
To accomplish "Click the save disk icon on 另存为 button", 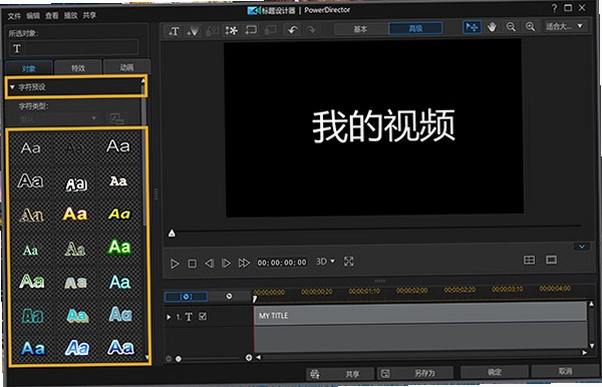I will pyautogui.click(x=385, y=374).
